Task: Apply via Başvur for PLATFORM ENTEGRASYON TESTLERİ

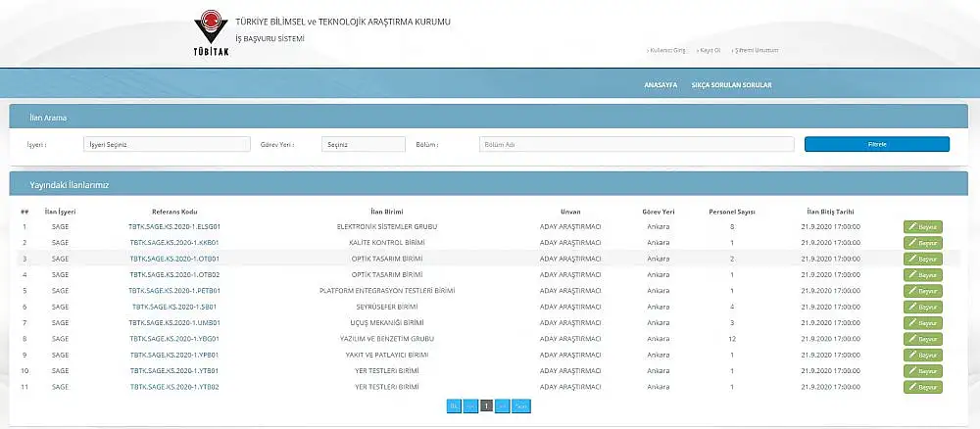Action: click(923, 291)
